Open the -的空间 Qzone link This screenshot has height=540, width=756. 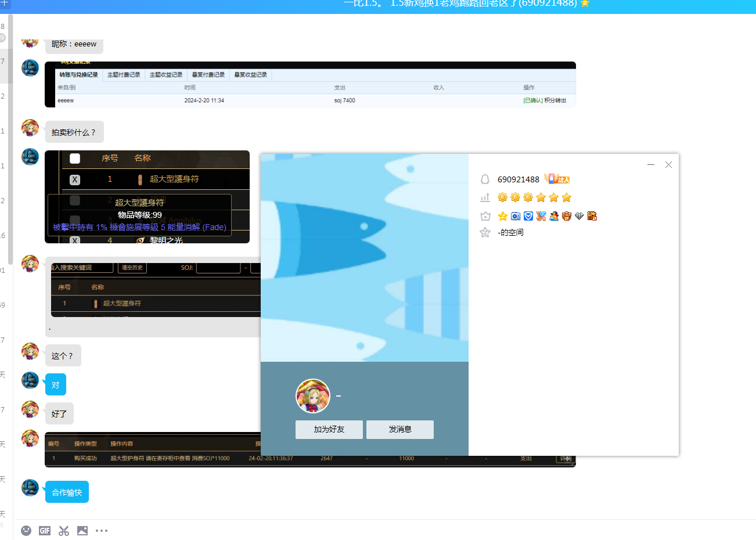tap(510, 232)
